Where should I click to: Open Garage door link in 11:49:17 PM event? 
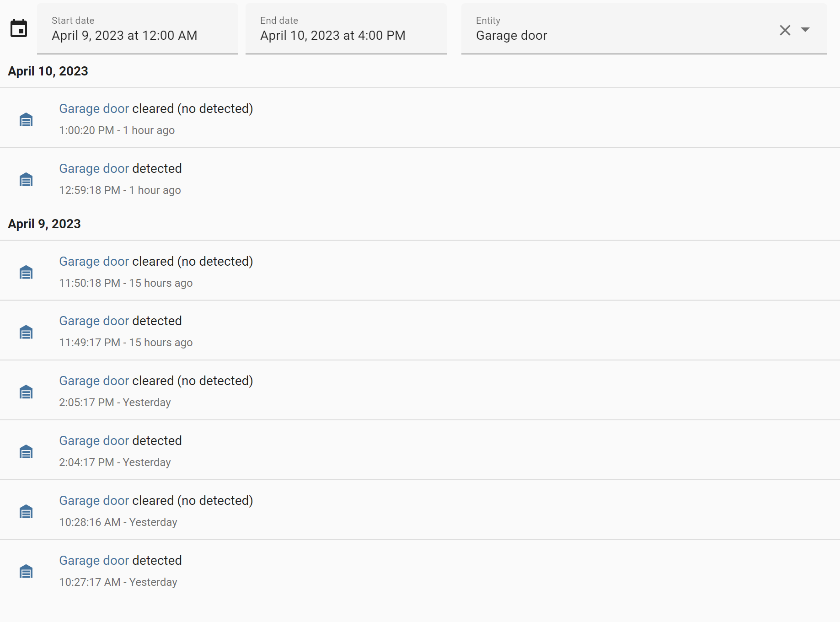(94, 321)
